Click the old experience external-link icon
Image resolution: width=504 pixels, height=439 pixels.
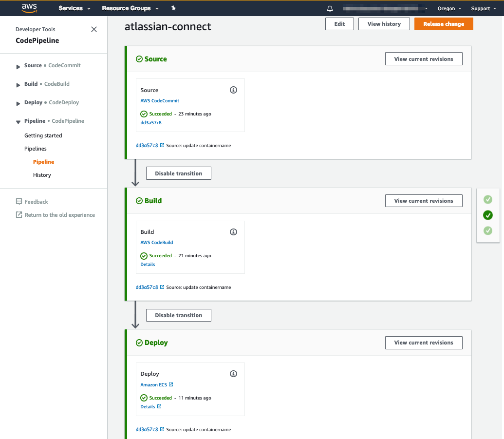click(19, 215)
